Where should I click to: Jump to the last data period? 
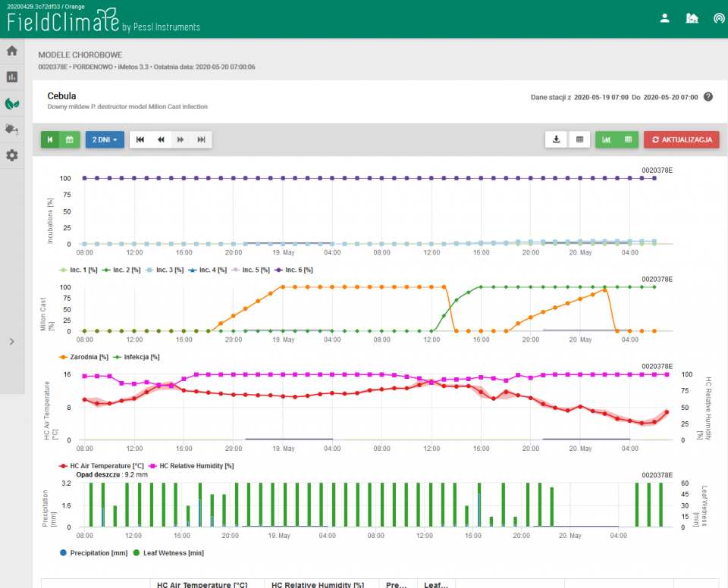201,139
